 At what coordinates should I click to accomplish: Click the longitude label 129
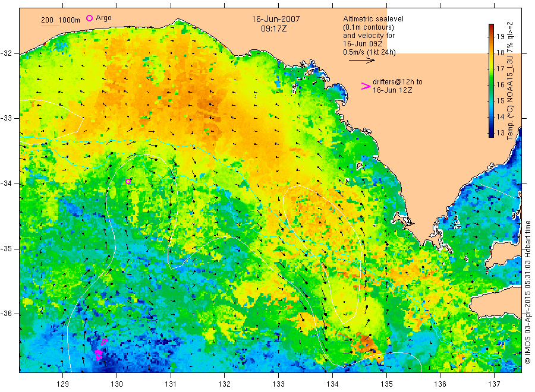(x=63, y=384)
